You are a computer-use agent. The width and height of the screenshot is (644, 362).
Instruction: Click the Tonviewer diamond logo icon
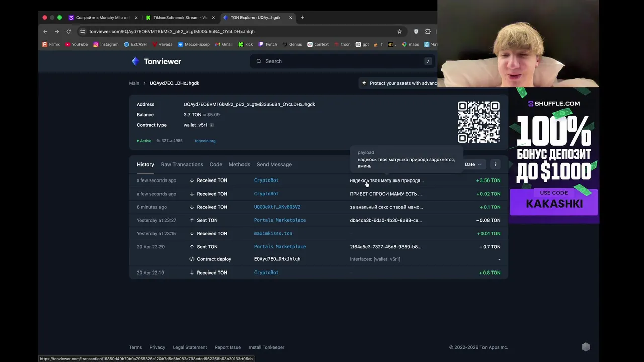135,61
